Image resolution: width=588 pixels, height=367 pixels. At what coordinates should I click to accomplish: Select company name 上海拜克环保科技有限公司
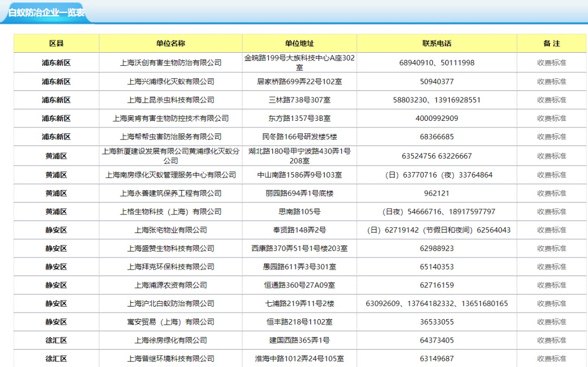point(170,266)
